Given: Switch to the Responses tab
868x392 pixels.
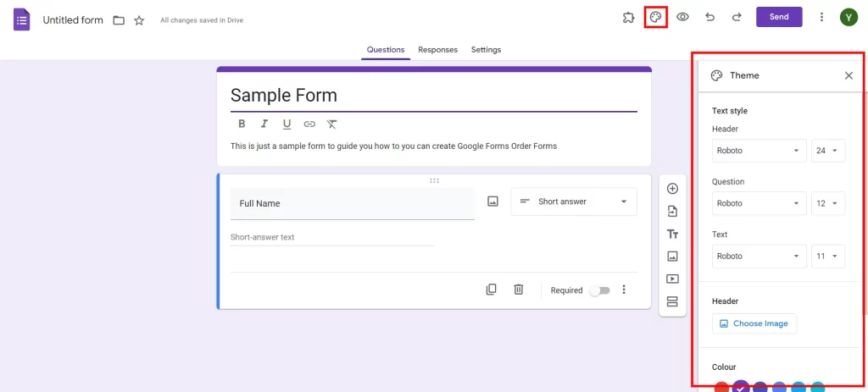Looking at the screenshot, I should tap(438, 50).
